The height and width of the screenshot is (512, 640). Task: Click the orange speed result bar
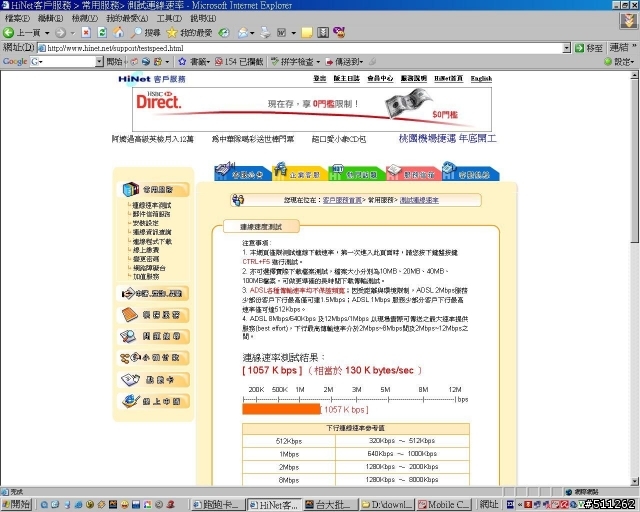(x=281, y=410)
